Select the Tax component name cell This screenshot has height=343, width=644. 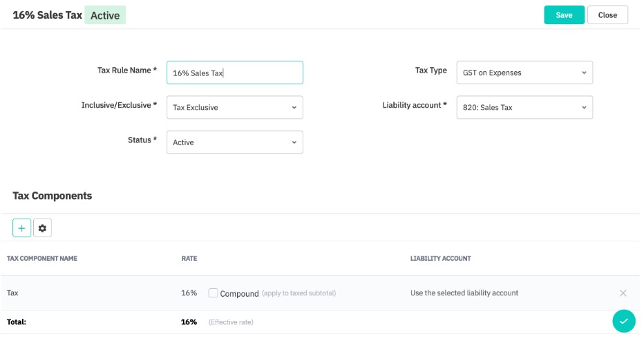point(13,293)
